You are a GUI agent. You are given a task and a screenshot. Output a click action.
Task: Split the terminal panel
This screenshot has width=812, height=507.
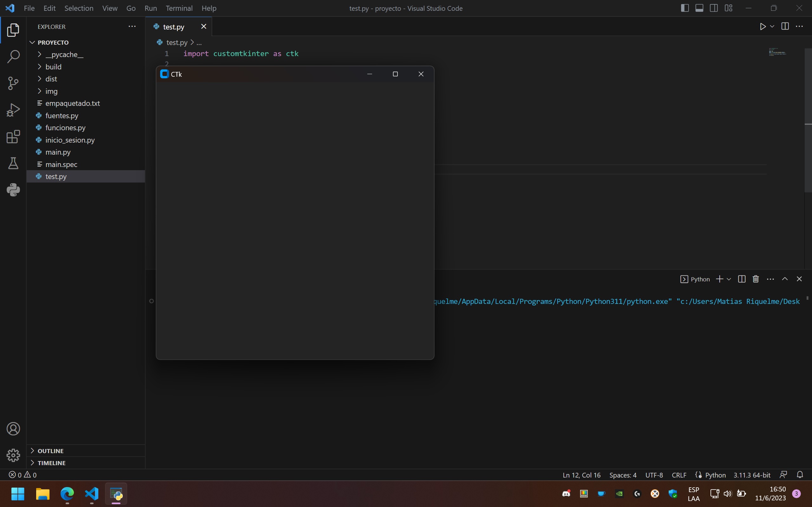click(741, 279)
